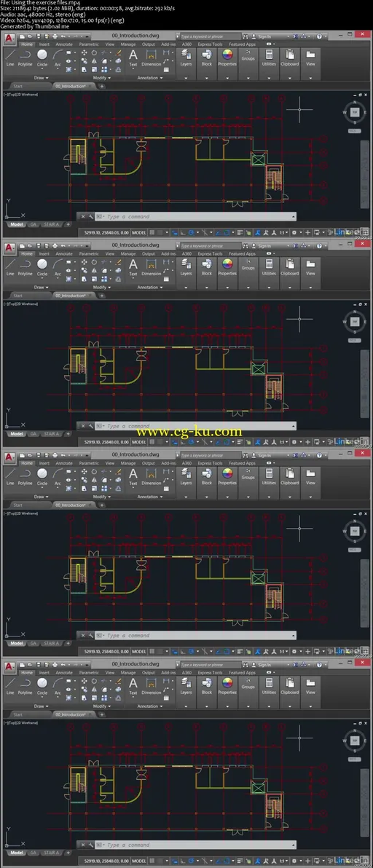Expand the Annotation panel dropdown in the third frame
The width and height of the screenshot is (373, 868).
(x=150, y=497)
